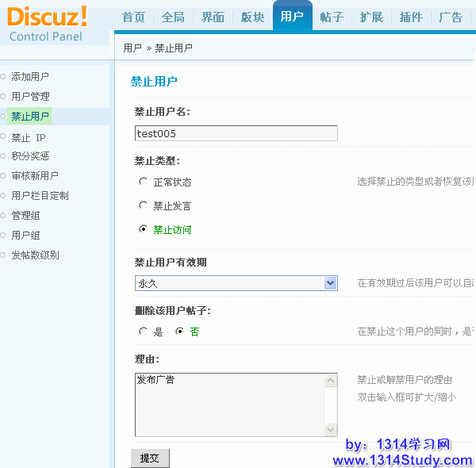Select the 禁止访问 radio button
Screen dimensions: 476x468
pos(143,229)
